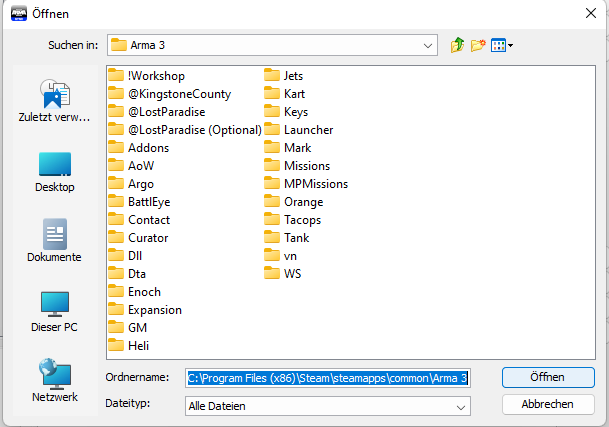Select the Tacops folder
609x427 pixels.
pos(293,220)
